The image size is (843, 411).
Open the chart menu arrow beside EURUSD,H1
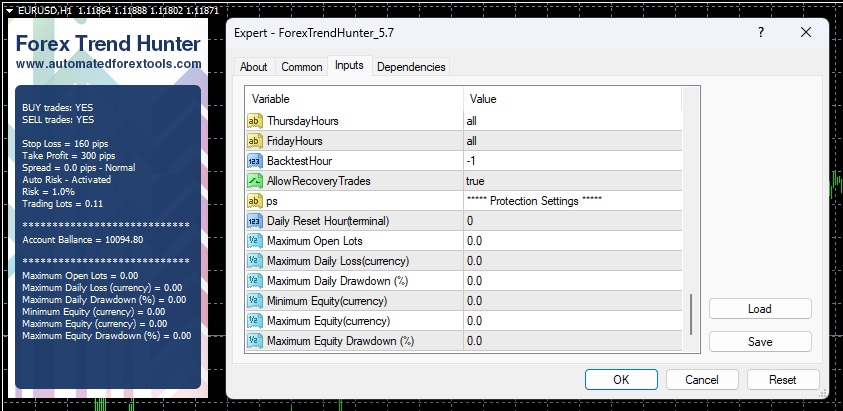point(10,10)
